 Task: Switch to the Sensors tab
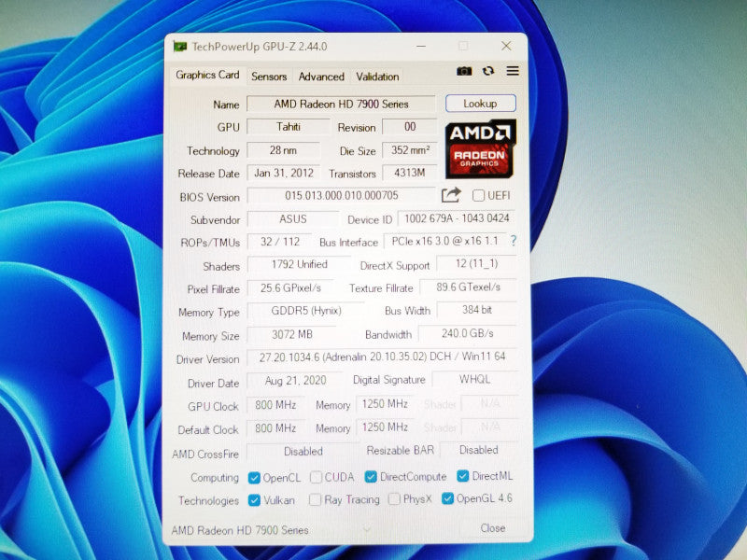[269, 77]
